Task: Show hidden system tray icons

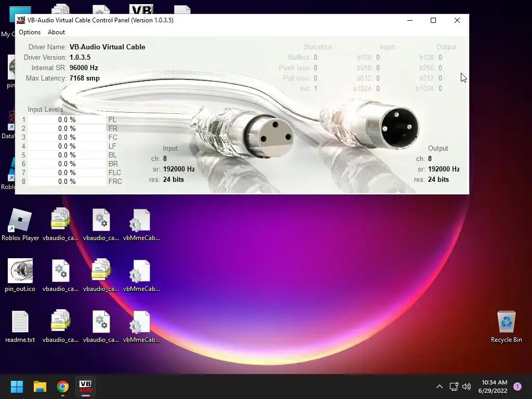Action: point(440,387)
